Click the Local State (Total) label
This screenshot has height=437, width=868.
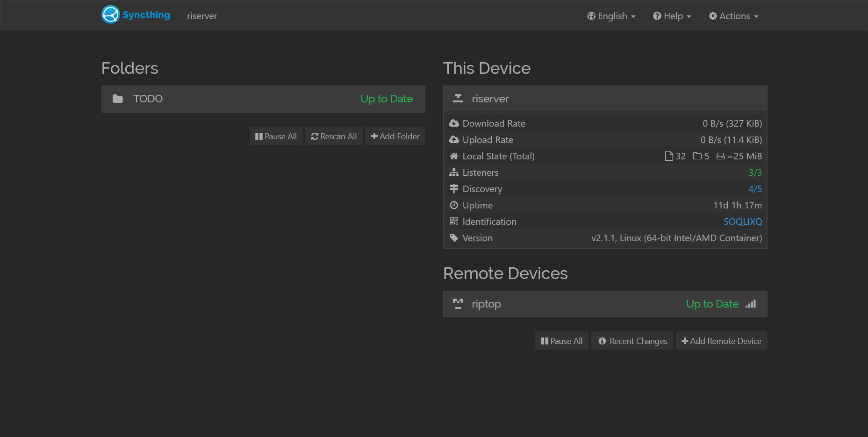(x=498, y=156)
